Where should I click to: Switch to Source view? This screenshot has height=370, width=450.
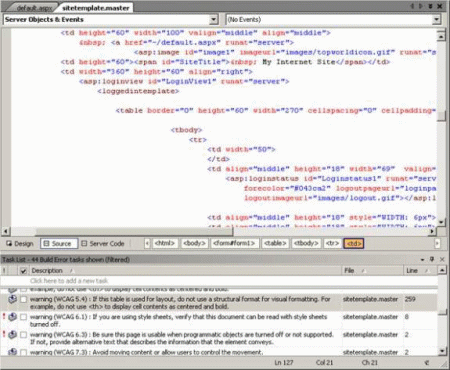pyautogui.click(x=59, y=244)
